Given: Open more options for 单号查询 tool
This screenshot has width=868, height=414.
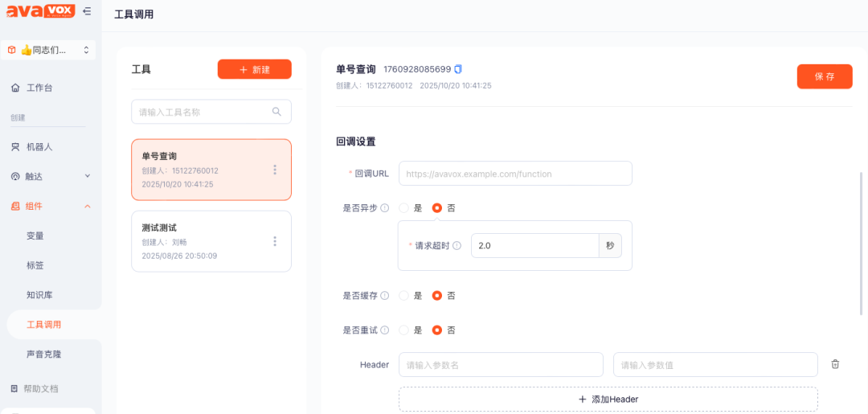Looking at the screenshot, I should [275, 170].
